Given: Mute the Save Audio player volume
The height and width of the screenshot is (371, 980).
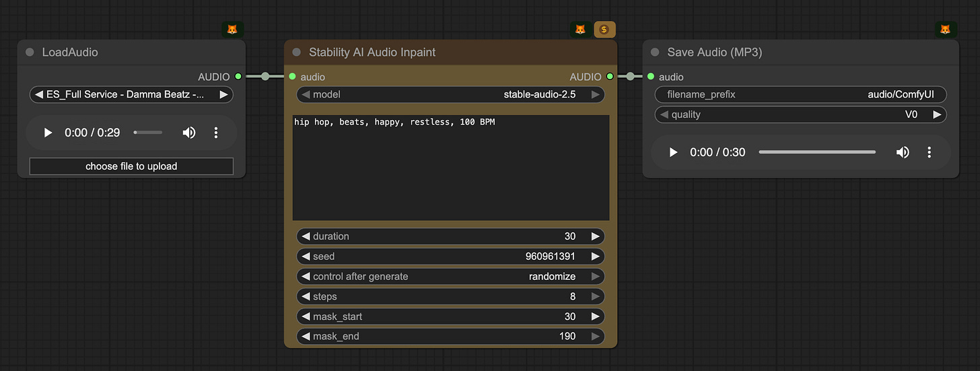Looking at the screenshot, I should tap(903, 152).
